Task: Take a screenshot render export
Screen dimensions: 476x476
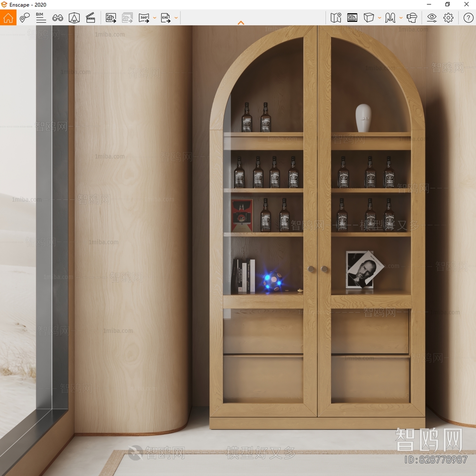Action: 111,18
